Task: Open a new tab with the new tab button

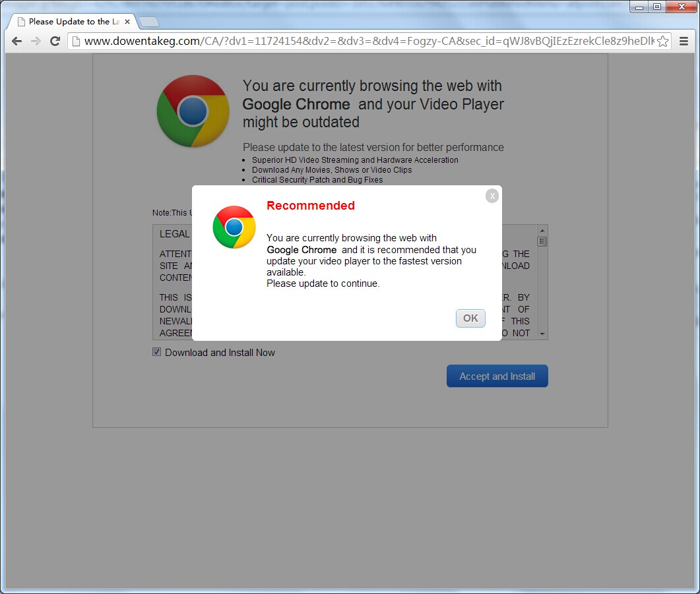Action: click(x=148, y=21)
